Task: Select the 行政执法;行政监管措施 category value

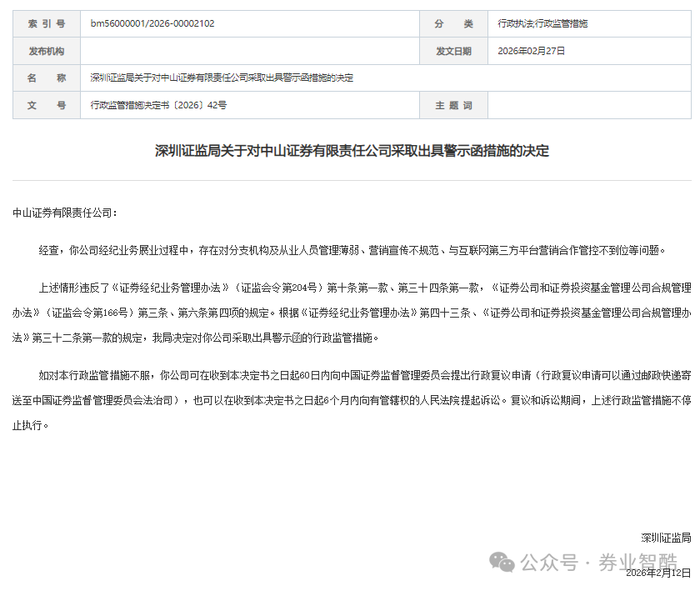Action: [542, 23]
